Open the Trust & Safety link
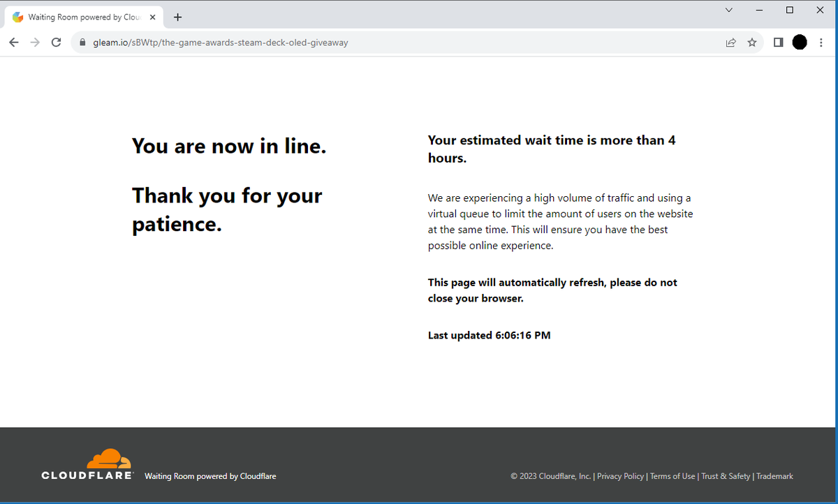Screen dimensions: 838x504 [726, 476]
